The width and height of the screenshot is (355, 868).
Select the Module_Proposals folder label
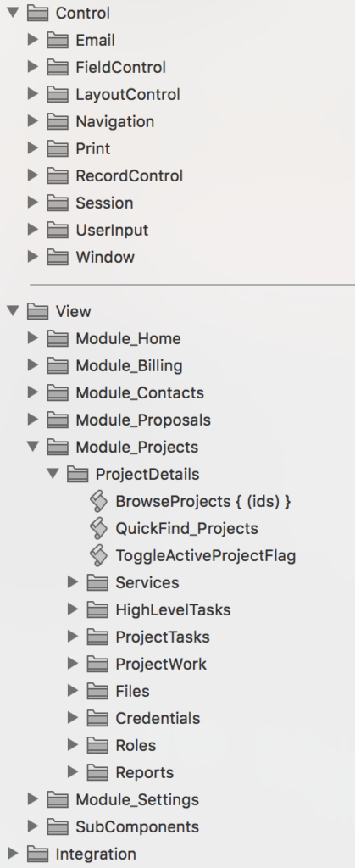[x=143, y=420]
